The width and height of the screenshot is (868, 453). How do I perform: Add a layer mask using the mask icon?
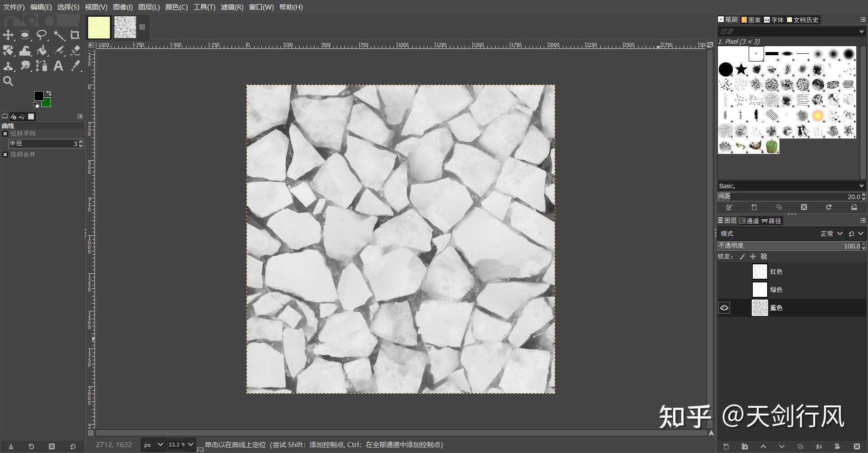pos(837,447)
